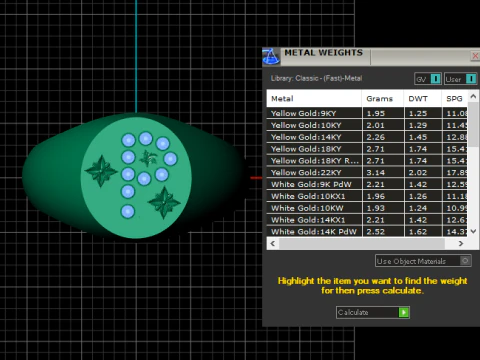Click grams value 2.52

376,232
